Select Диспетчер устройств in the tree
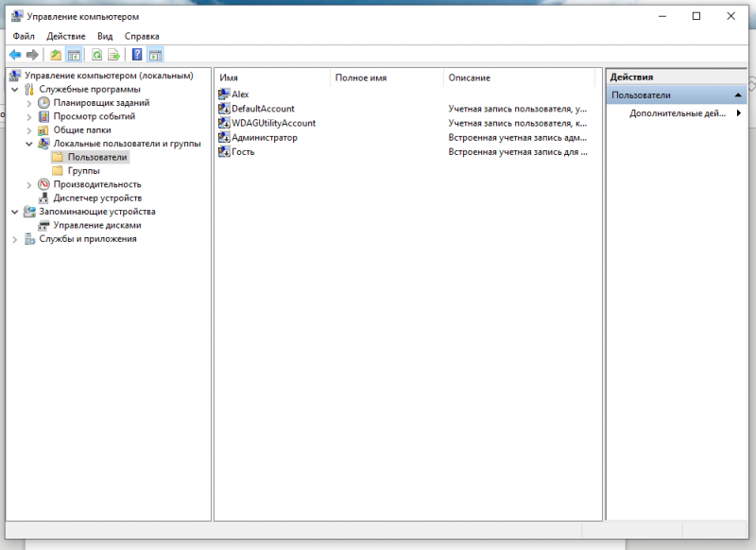756x550 pixels. tap(97, 198)
